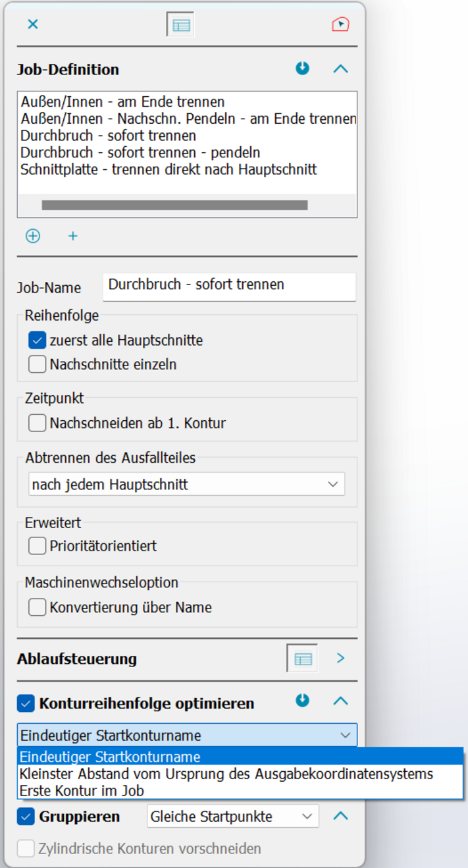Viewport: 468px width, 868px height.
Task: Expand the Ablaufsteuerung section arrow
Action: (x=340, y=659)
